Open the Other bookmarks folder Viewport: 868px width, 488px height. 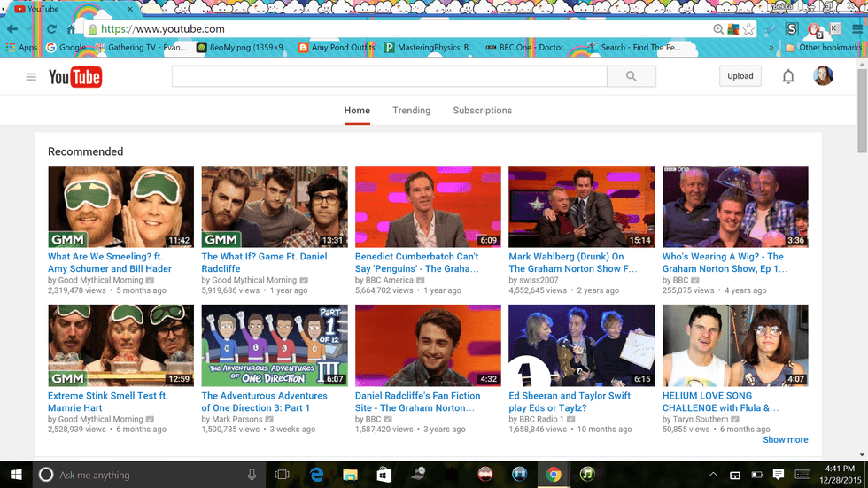822,48
